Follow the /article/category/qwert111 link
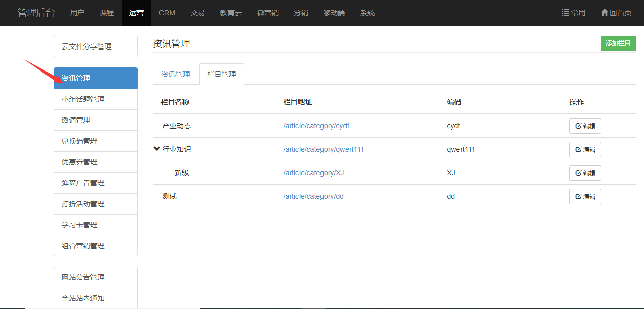Screen dimensions: 644x309 pos(324,149)
